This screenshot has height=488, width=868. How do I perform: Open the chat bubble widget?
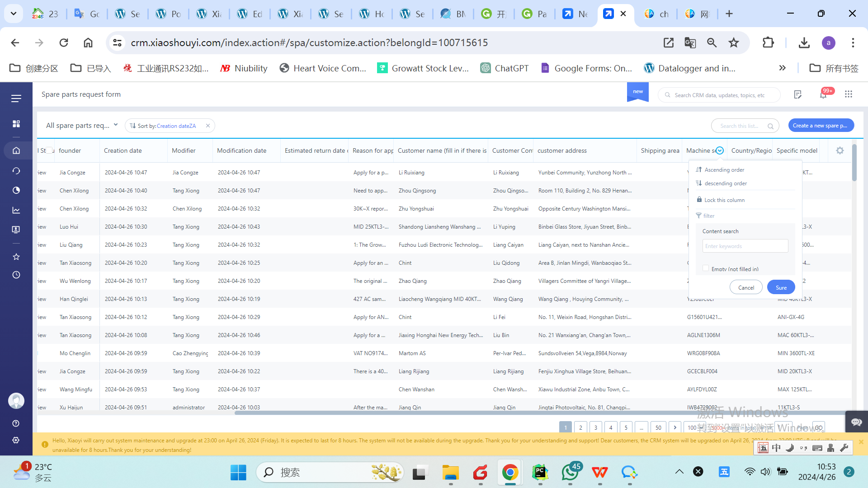[856, 422]
